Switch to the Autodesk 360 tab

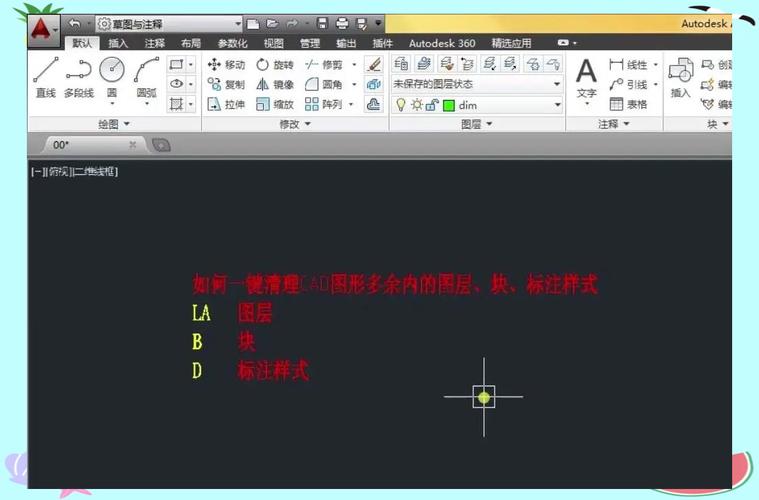click(442, 43)
